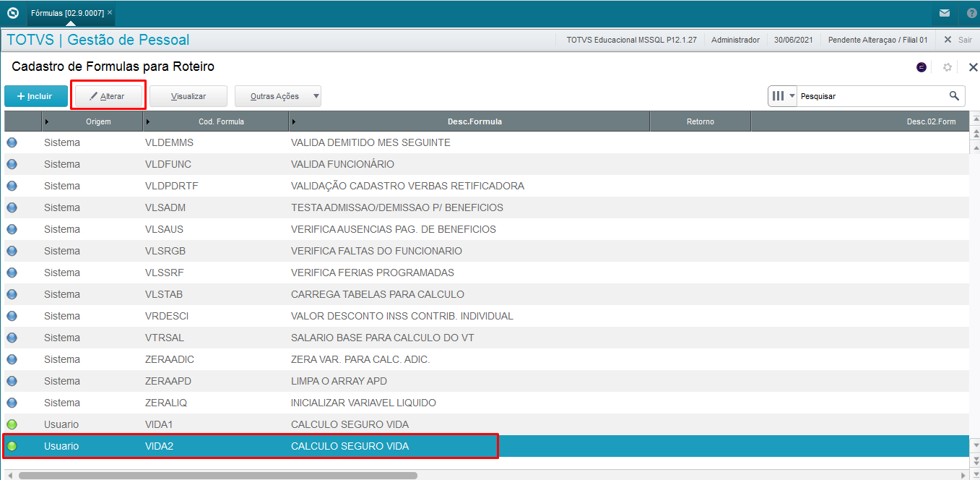Click blue status dot of VTRSAL row
Viewport: 980px width, 480px height.
12,338
